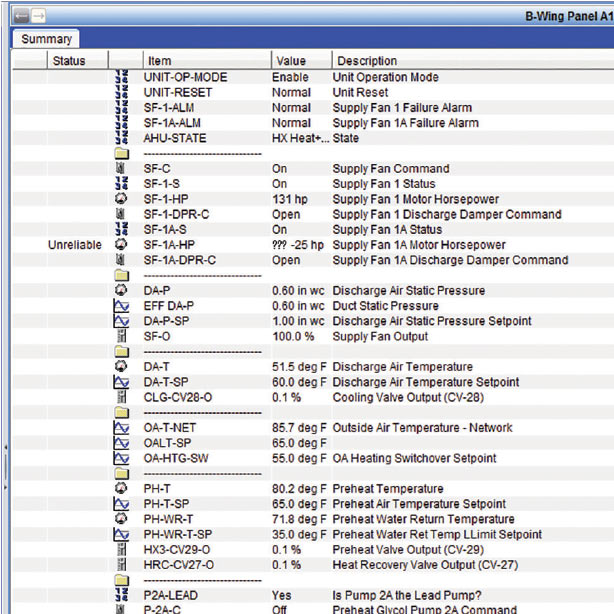
Task: Click the gauge icon for SF-1A-HP
Action: 121,244
